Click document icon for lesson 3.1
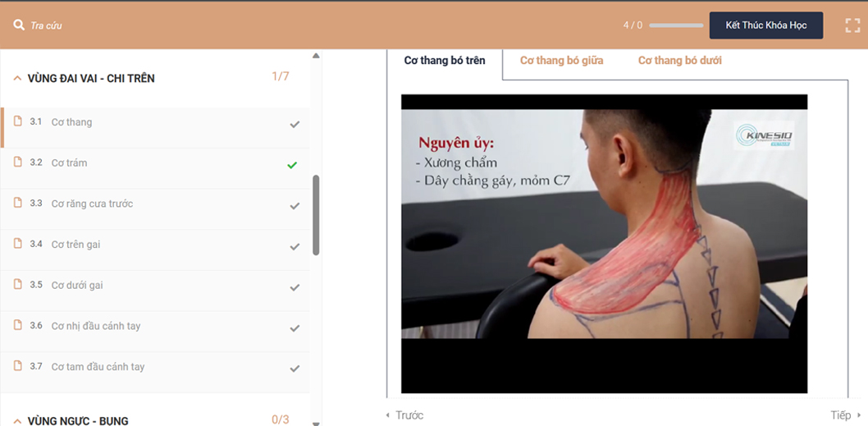Screen dimensions: 868x426 click(x=18, y=121)
